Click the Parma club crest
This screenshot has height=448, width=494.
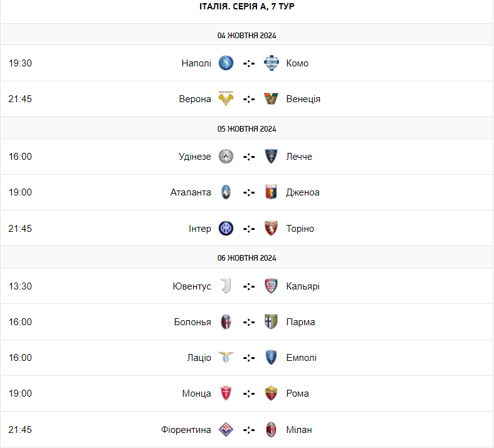coord(271,322)
